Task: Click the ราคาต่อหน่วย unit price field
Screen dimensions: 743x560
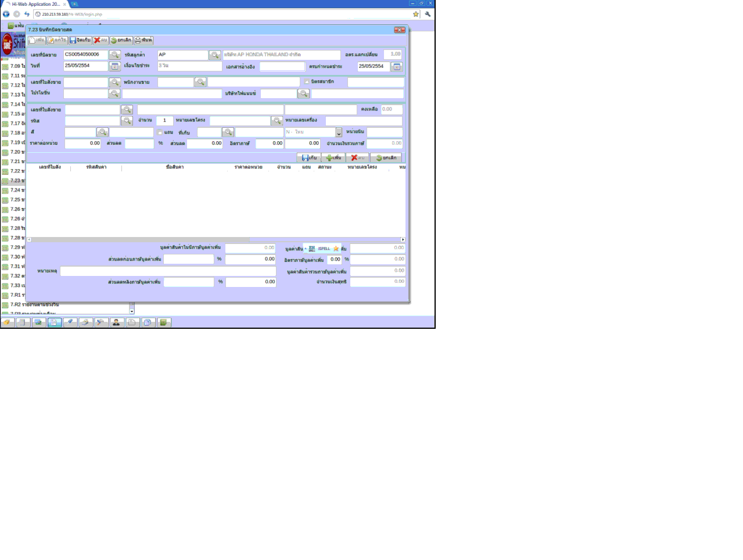Action: pyautogui.click(x=82, y=143)
